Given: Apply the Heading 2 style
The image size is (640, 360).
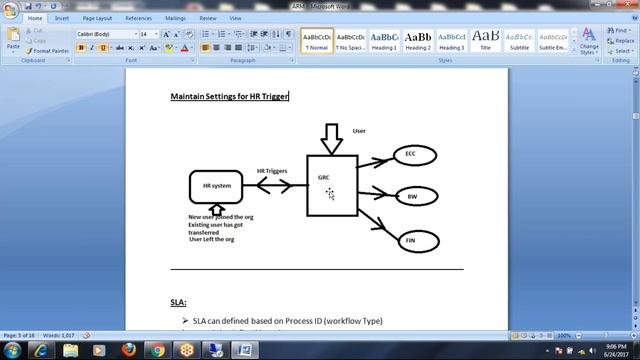Looking at the screenshot, I should coord(418,40).
